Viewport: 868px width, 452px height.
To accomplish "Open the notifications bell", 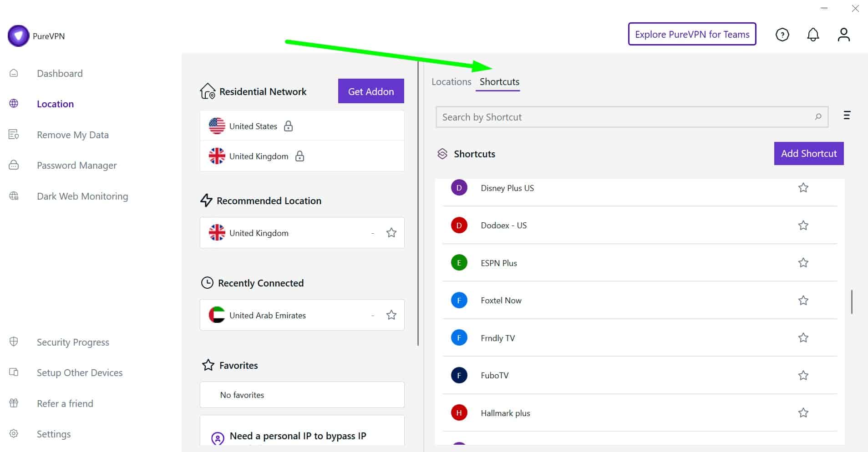I will pyautogui.click(x=813, y=35).
